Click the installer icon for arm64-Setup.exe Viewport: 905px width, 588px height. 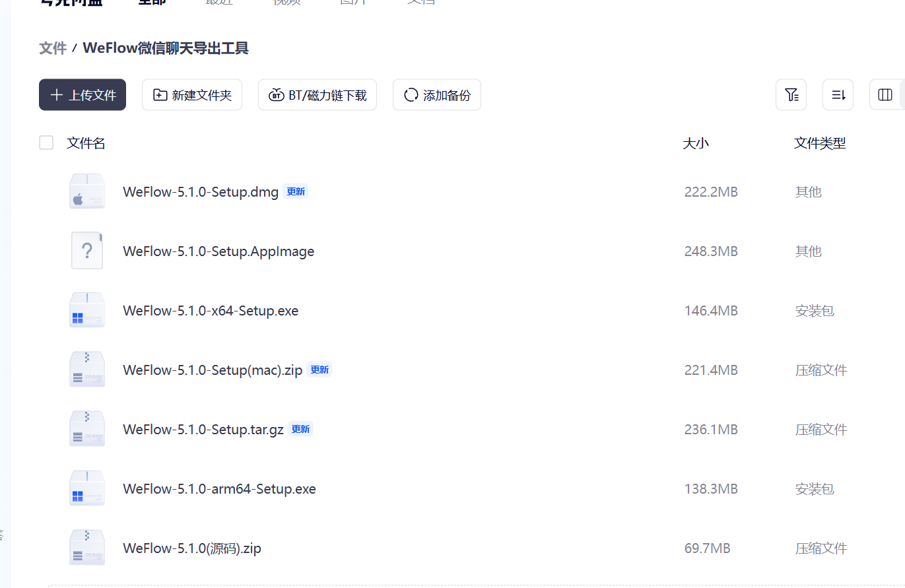pos(87,488)
